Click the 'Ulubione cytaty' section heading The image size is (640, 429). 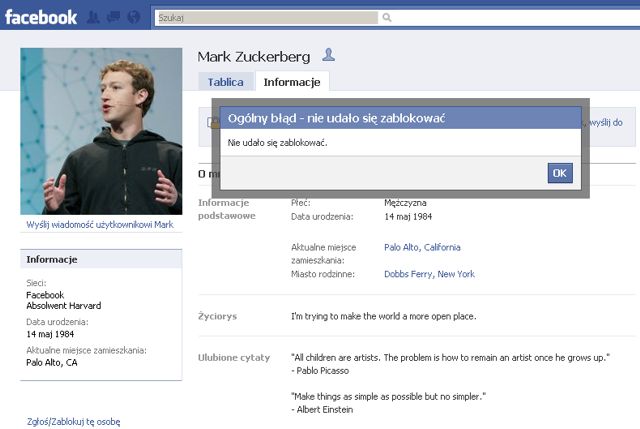(234, 358)
